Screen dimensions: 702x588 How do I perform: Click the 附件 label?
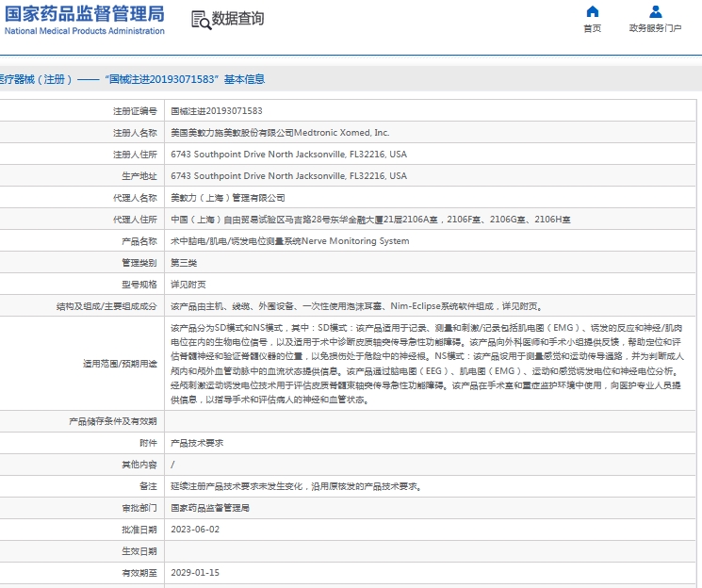pyautogui.click(x=148, y=443)
